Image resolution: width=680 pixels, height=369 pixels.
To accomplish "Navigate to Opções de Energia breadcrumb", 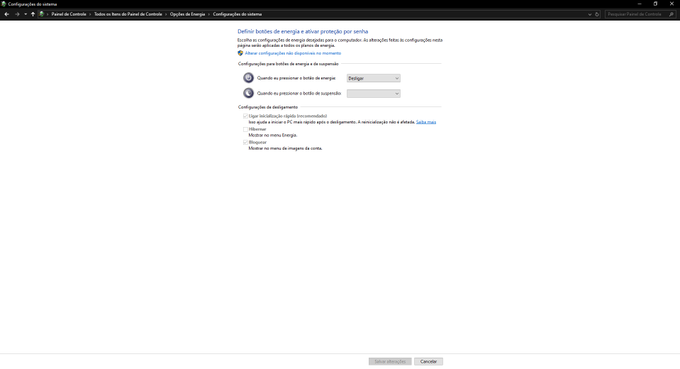I will pos(187,14).
